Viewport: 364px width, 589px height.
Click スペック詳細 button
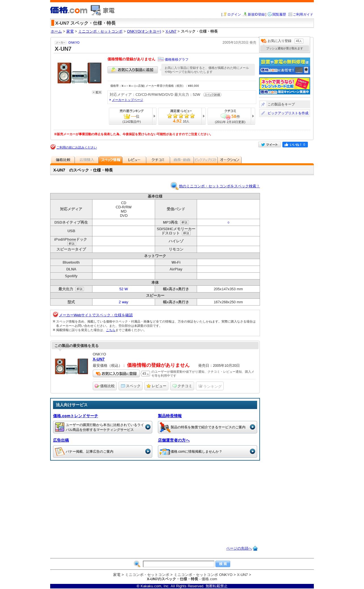point(212,95)
